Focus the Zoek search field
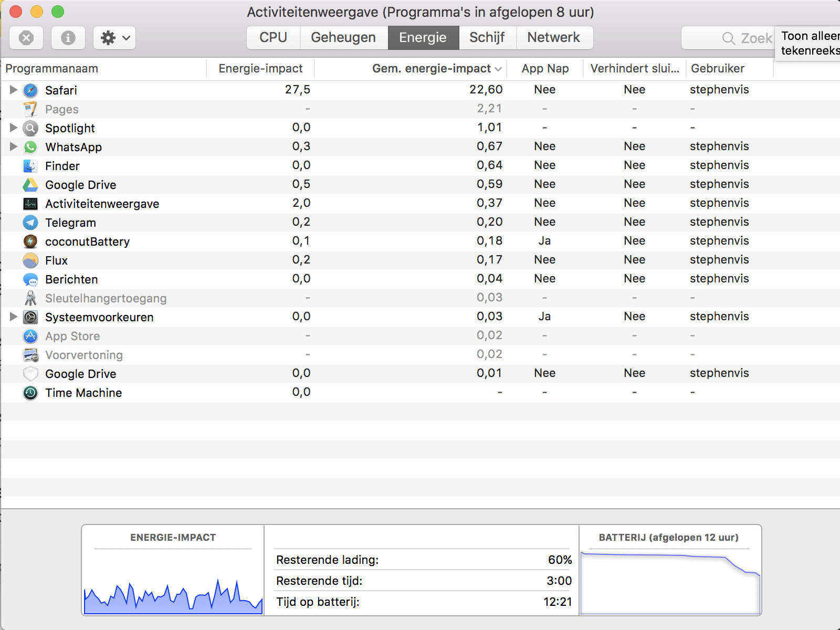 pyautogui.click(x=729, y=38)
